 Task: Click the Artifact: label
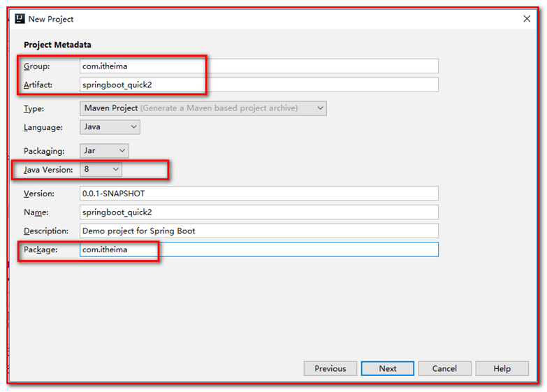[38, 85]
